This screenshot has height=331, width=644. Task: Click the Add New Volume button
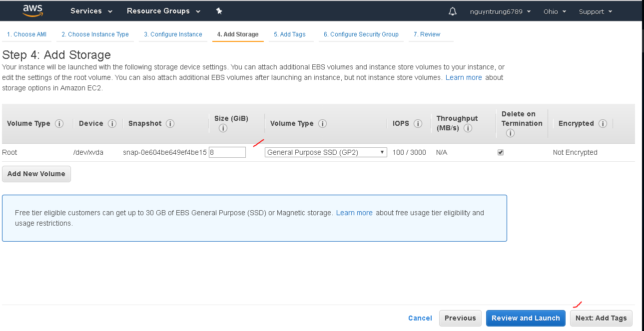coord(36,174)
